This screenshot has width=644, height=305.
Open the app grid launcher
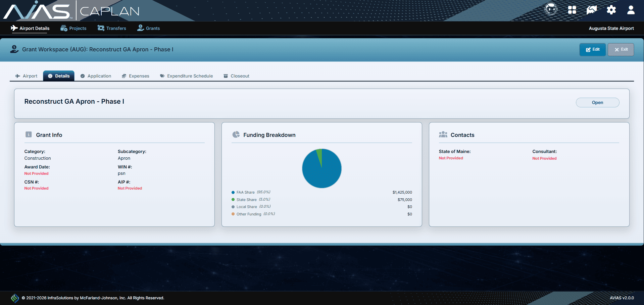(572, 10)
